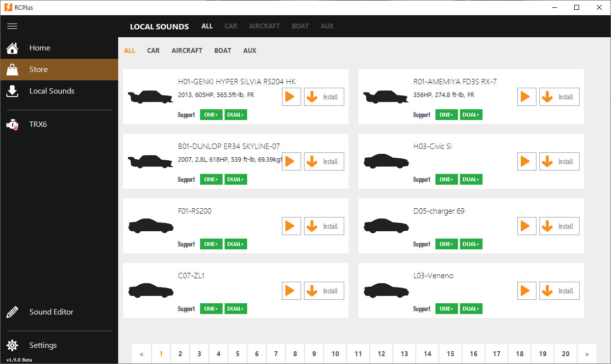Viewport: 611px width, 364px height.
Task: Open Home in the sidebar
Action: [59, 48]
